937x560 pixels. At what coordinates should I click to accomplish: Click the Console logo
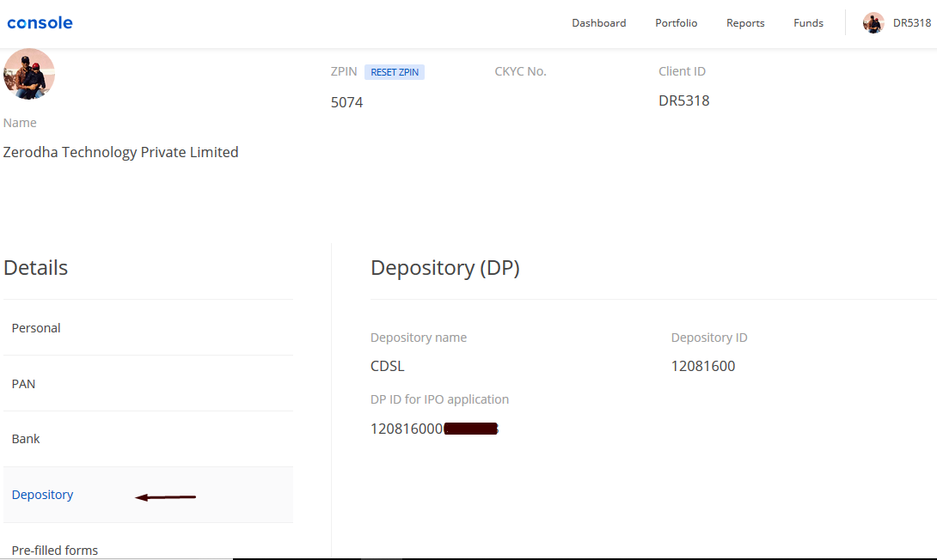tap(40, 22)
